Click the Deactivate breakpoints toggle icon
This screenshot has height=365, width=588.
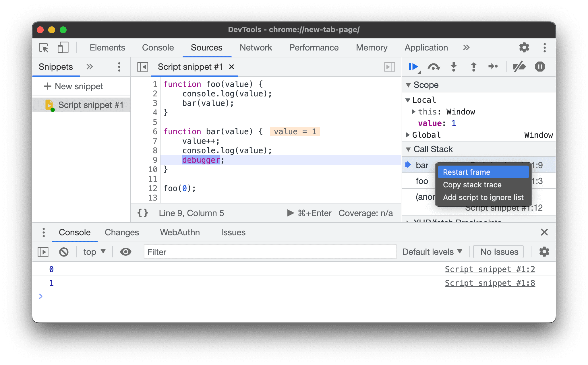(520, 67)
